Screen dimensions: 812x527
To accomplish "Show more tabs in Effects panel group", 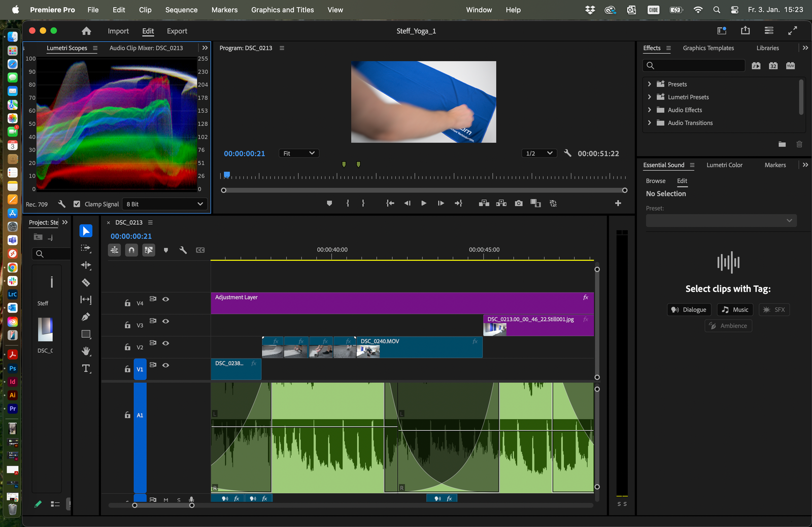I will coord(805,48).
